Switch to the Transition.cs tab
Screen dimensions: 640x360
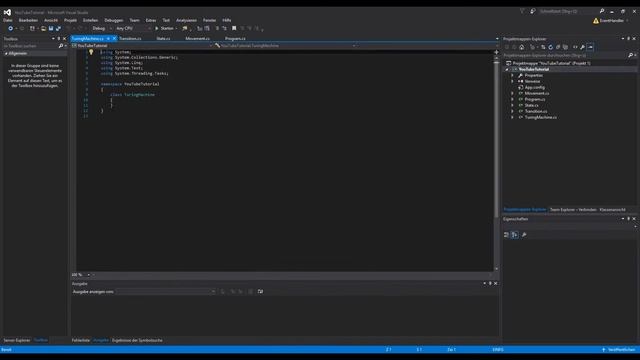130,38
